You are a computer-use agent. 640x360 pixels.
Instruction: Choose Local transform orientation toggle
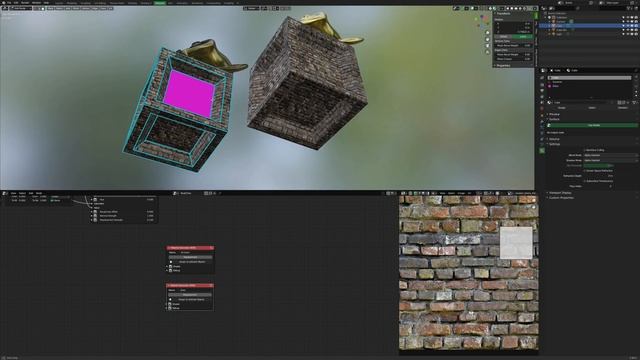(523, 36)
